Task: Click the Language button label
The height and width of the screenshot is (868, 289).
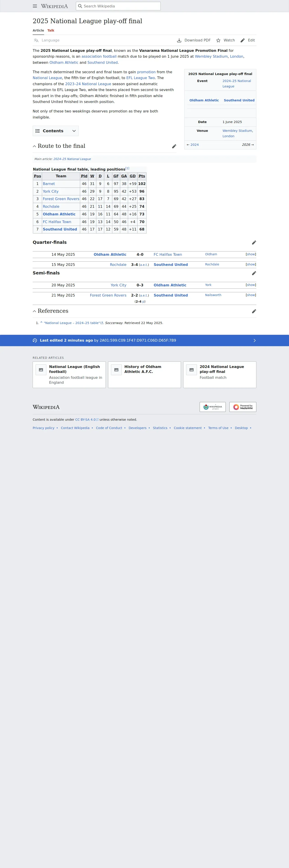Action: (50, 40)
